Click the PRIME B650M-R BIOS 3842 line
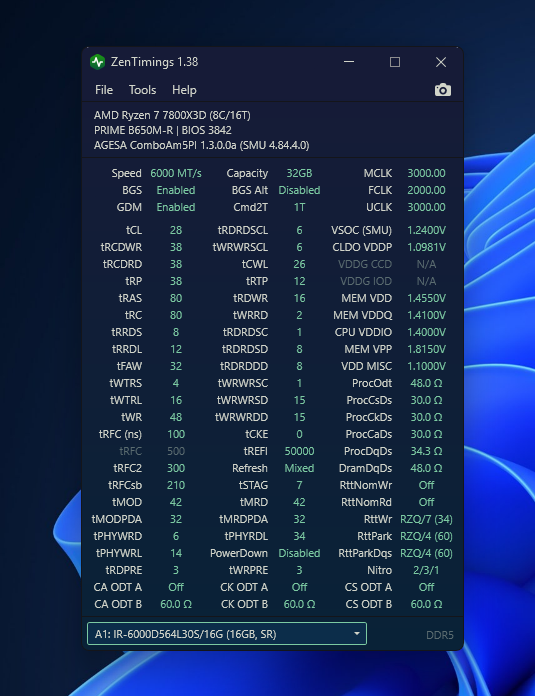 pyautogui.click(x=162, y=130)
